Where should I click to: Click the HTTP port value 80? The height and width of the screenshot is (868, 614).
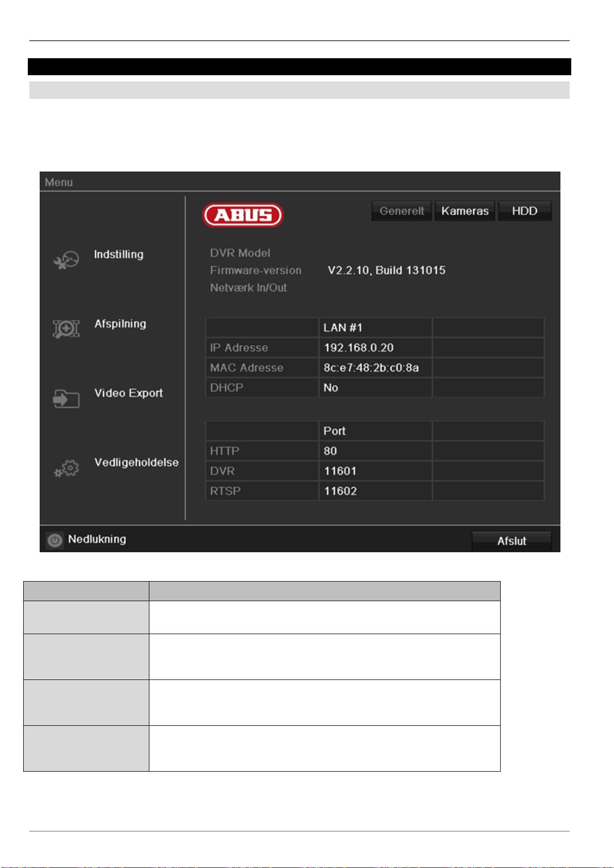tap(330, 451)
